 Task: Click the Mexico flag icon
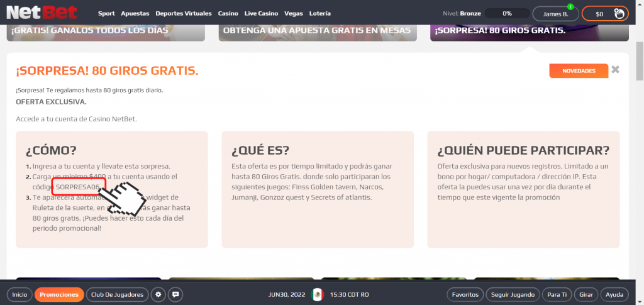(318, 294)
